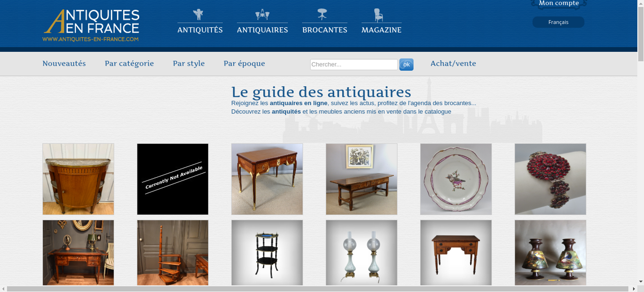Go to Achat/vente page

coord(453,63)
